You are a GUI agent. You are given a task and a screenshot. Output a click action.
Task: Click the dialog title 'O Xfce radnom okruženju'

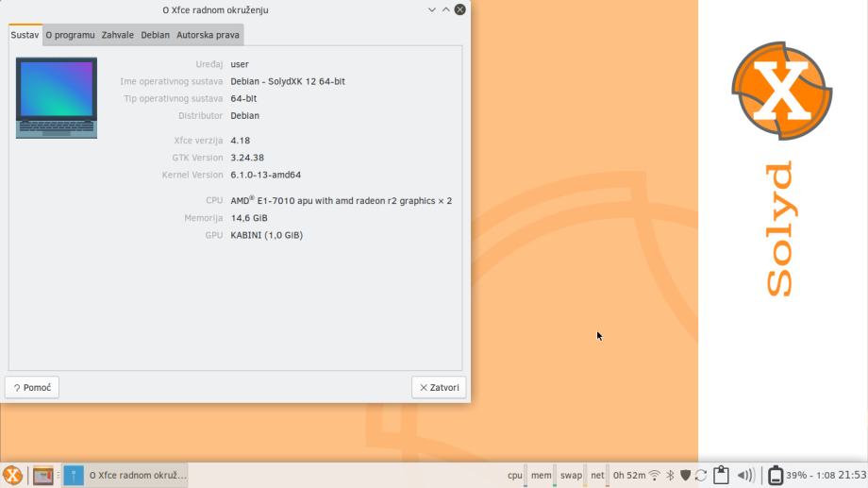coord(215,10)
